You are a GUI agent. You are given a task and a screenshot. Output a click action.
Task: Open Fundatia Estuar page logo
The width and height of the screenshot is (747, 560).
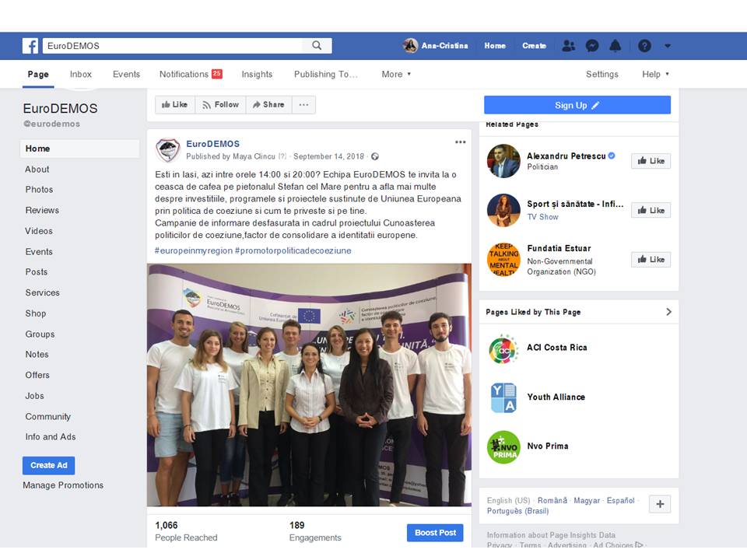503,260
